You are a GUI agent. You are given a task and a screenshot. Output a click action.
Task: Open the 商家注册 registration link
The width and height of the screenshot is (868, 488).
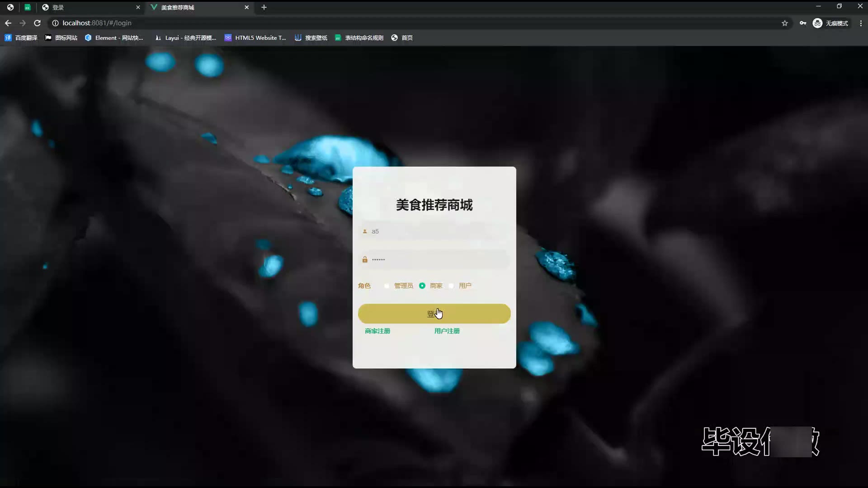point(377,331)
